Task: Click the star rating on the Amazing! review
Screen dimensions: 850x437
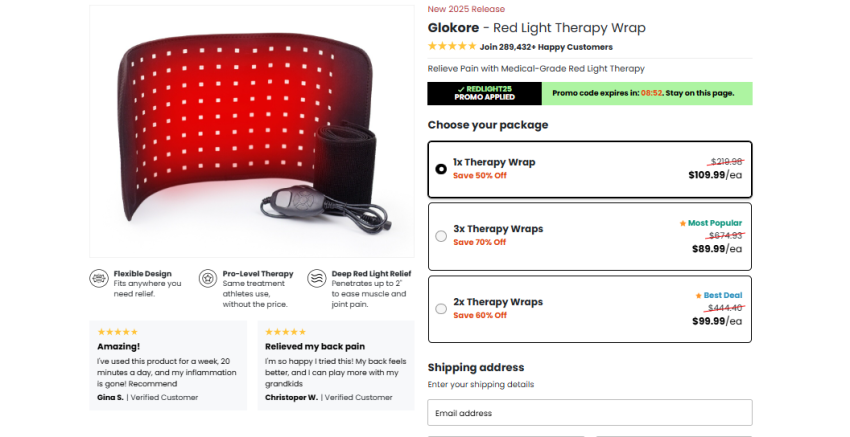Action: (x=118, y=332)
